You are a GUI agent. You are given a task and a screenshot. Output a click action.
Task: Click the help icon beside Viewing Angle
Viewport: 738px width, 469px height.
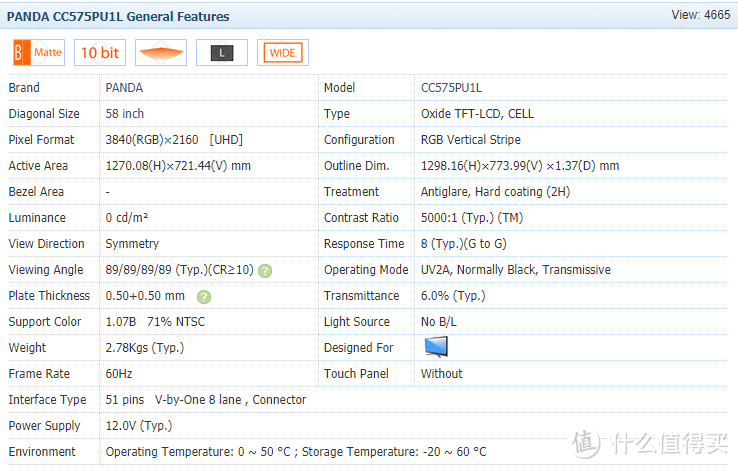tap(265, 271)
